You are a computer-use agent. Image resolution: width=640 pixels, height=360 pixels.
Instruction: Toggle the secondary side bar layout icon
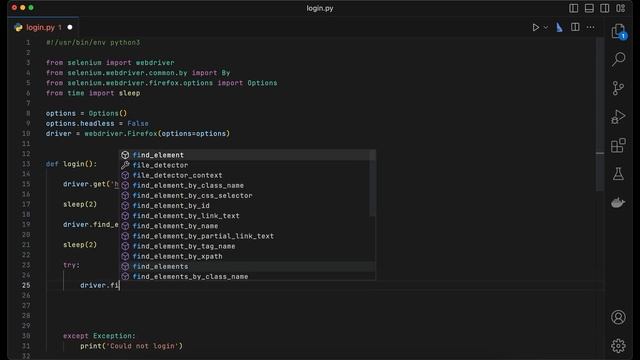604,8
